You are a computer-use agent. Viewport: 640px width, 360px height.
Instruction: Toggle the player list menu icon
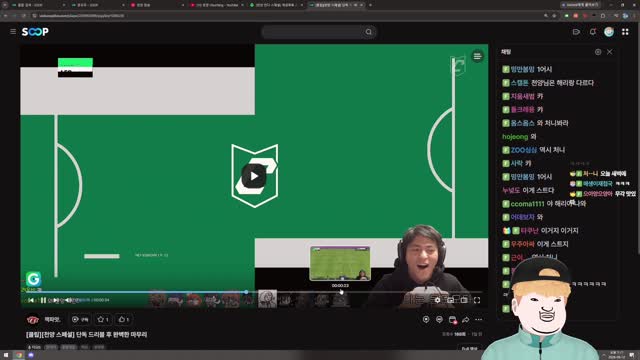[x=477, y=56]
